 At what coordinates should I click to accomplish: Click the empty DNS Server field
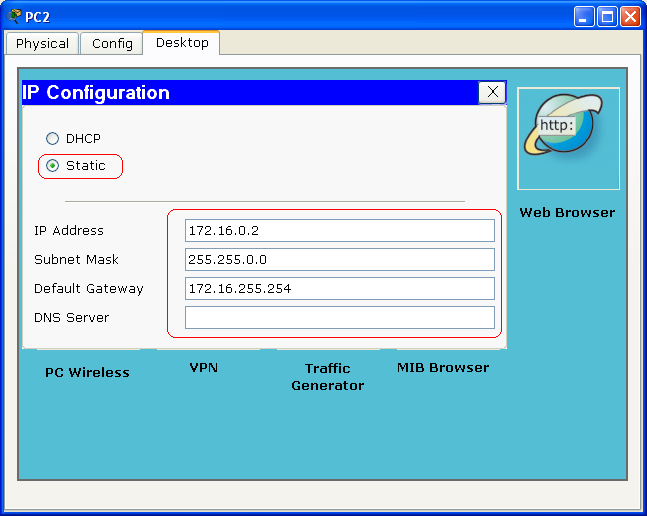(x=340, y=318)
